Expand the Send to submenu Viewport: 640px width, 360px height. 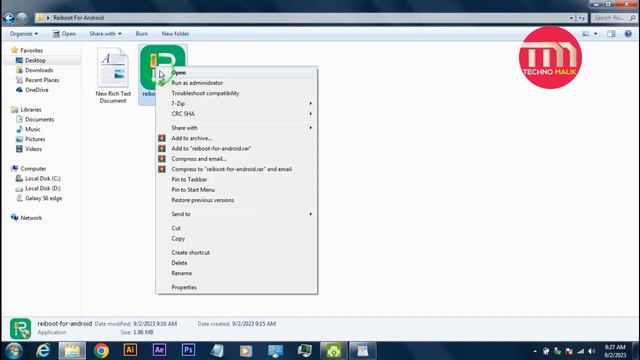[236, 214]
